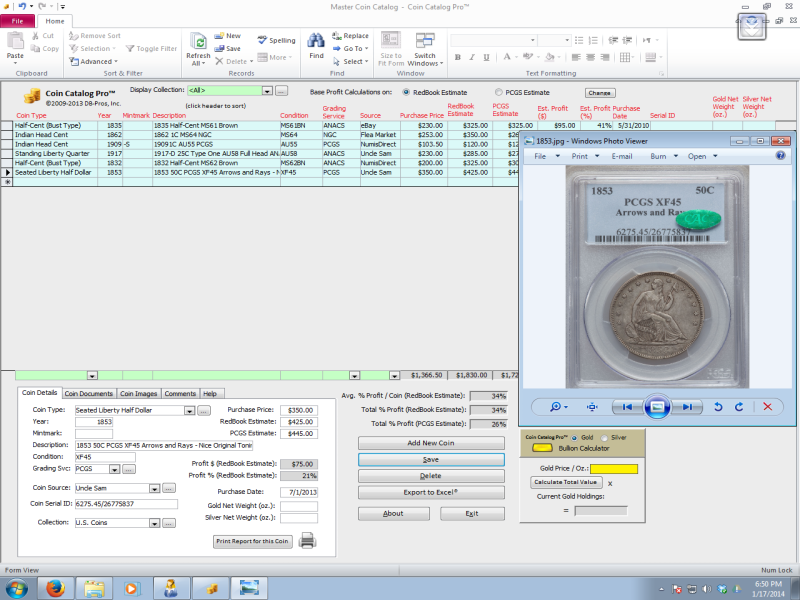
Task: Open Firefox from the taskbar
Action: tap(55, 587)
